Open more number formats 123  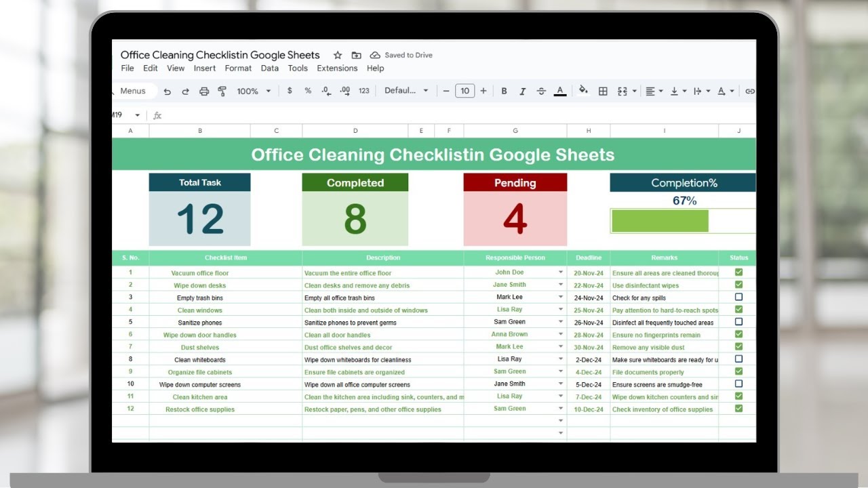364,91
